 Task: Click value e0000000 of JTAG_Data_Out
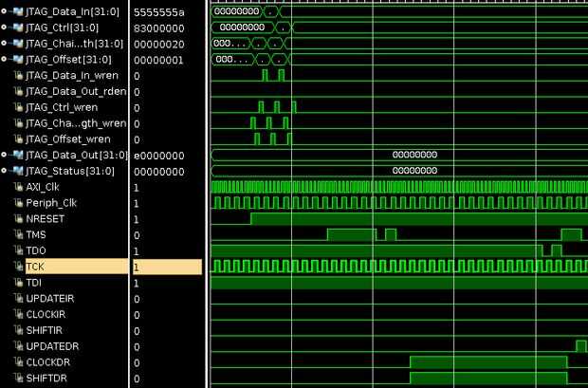click(159, 156)
